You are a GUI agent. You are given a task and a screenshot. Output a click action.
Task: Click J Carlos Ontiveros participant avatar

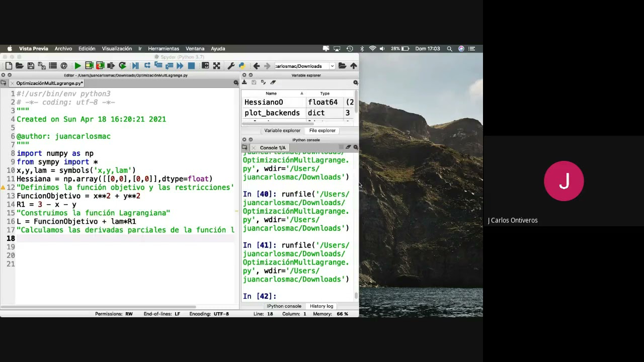click(x=563, y=181)
